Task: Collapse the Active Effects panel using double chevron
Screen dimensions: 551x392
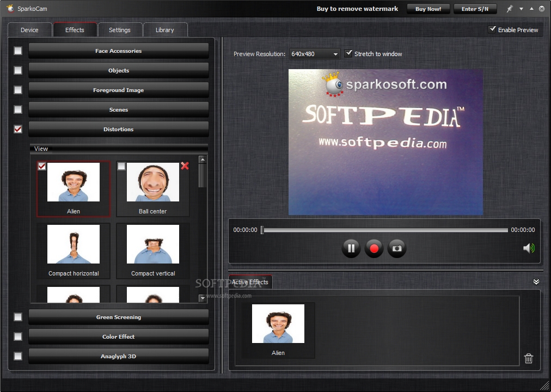Action: (x=536, y=281)
